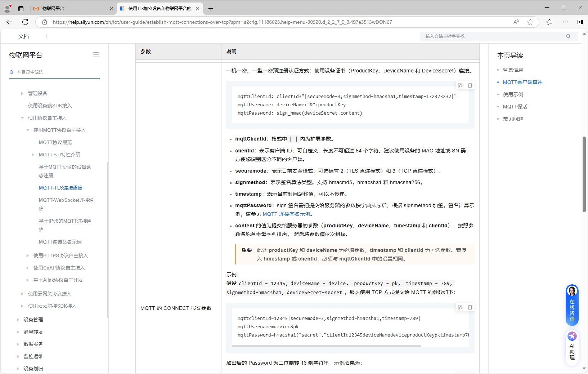Expand 使用云云对接SDK接入 node
This screenshot has height=374, width=588.
(x=22, y=306)
